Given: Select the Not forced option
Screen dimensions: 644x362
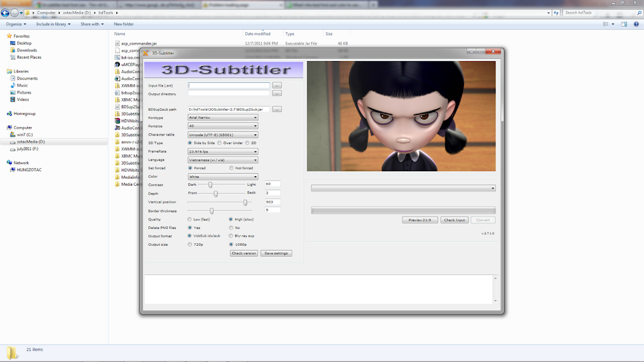Looking at the screenshot, I should [231, 168].
